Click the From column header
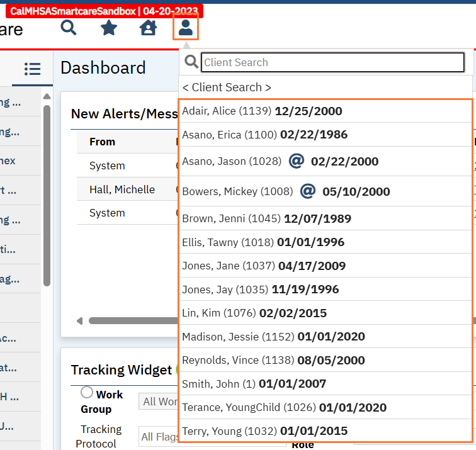476x450 pixels. tap(102, 142)
